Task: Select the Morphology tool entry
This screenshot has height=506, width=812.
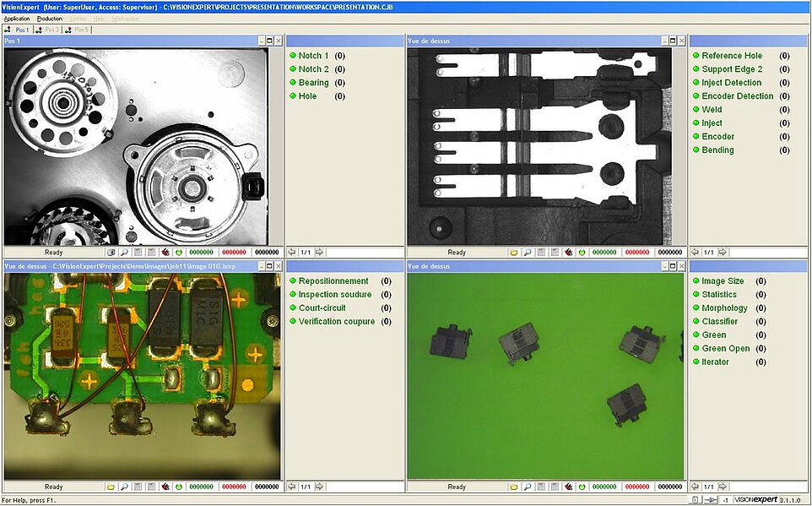Action: pos(724,308)
